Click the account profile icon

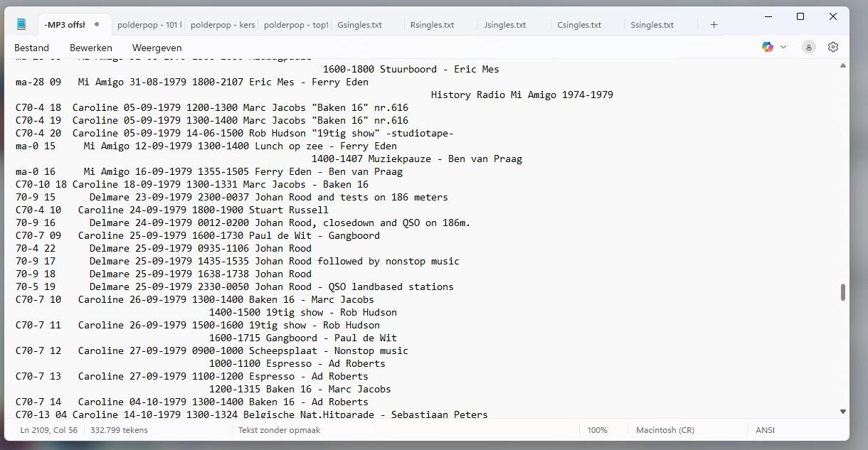click(x=809, y=47)
